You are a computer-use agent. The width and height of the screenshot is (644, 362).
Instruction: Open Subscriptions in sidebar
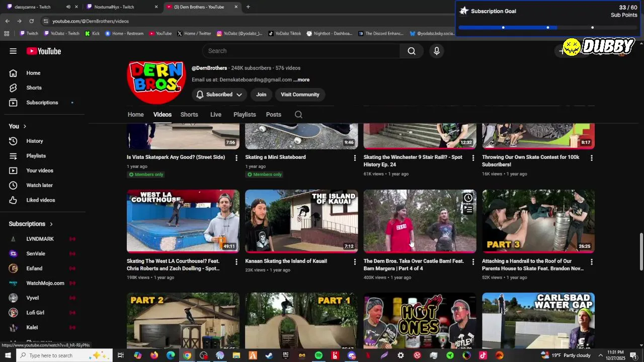point(43,103)
